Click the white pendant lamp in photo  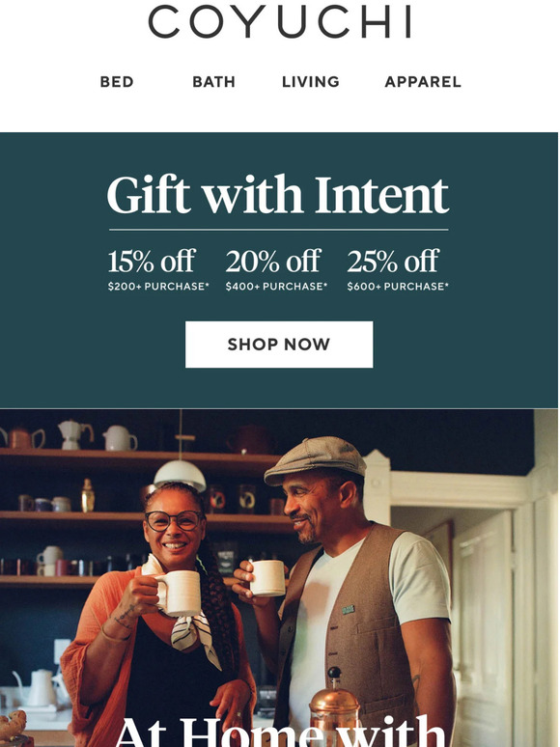180,474
